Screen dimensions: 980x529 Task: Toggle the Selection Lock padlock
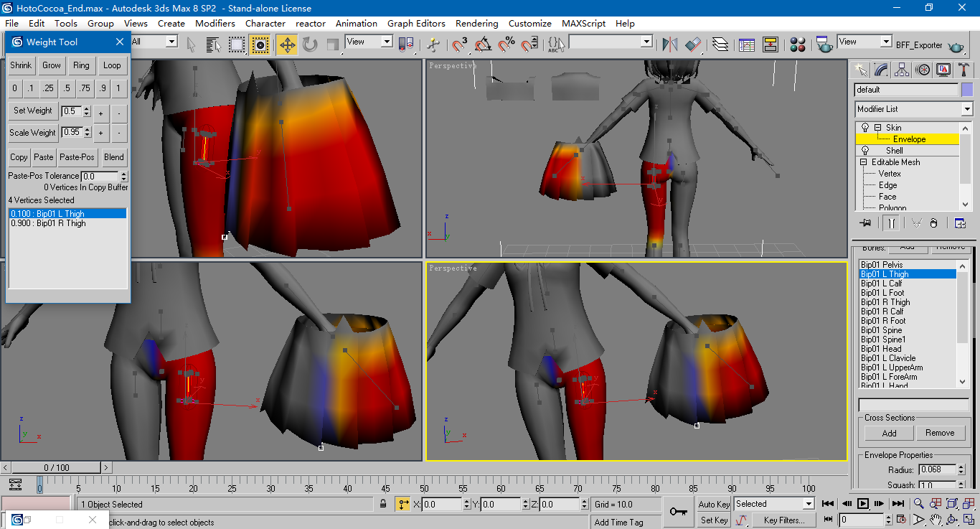(x=384, y=505)
